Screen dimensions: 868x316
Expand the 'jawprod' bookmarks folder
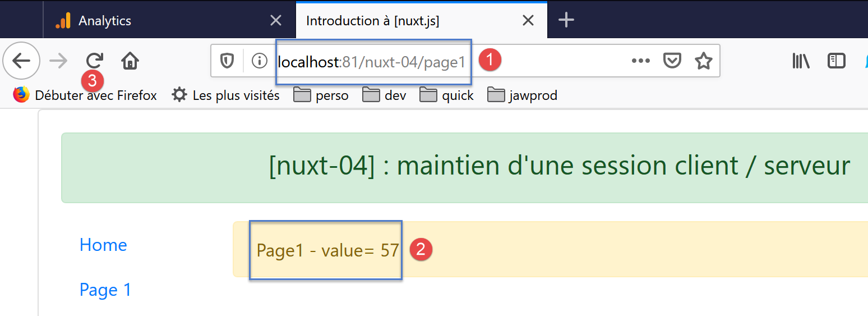(522, 95)
